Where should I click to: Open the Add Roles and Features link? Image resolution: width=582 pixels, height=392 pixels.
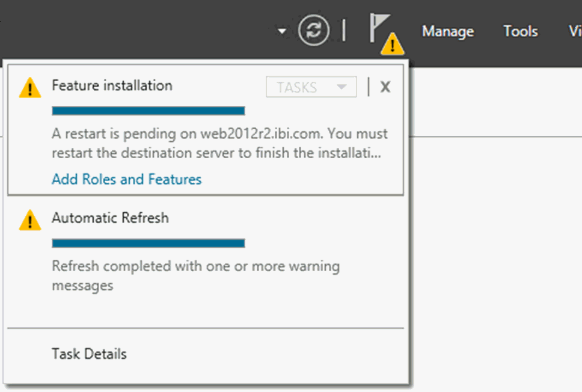tap(127, 179)
